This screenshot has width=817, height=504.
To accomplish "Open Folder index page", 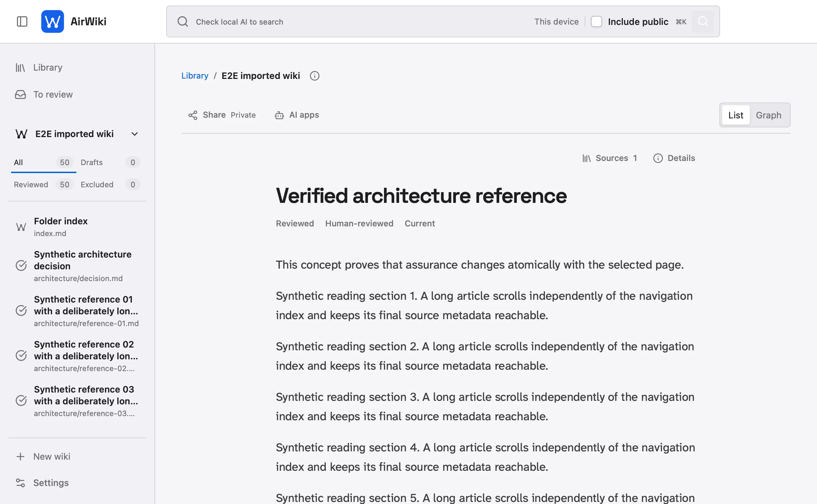I will point(77,227).
